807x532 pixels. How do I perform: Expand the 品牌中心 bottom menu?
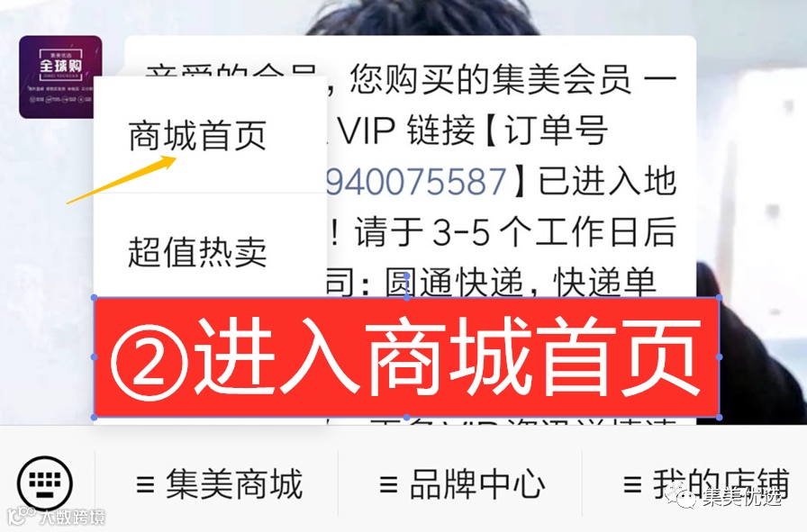[460, 484]
